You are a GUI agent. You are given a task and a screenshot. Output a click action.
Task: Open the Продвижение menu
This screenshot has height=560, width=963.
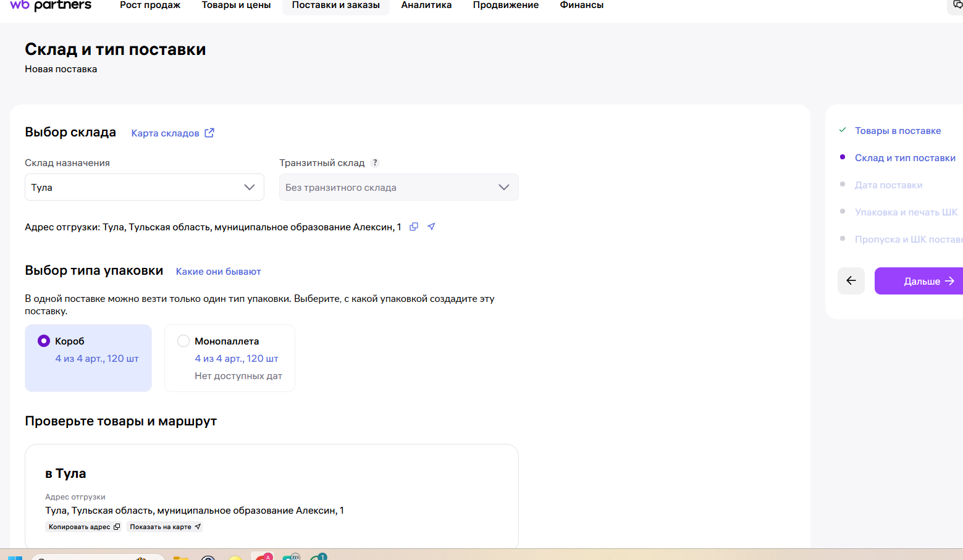[x=505, y=5]
